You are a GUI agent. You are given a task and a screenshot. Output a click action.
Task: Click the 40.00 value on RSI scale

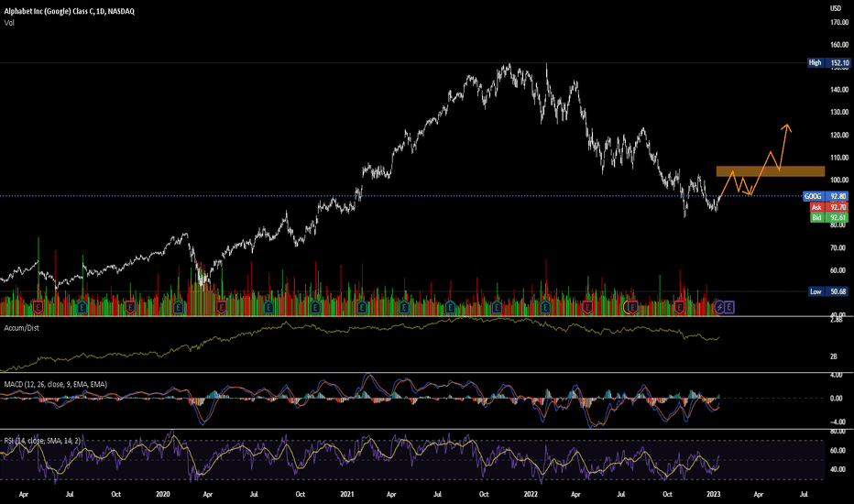tap(838, 469)
